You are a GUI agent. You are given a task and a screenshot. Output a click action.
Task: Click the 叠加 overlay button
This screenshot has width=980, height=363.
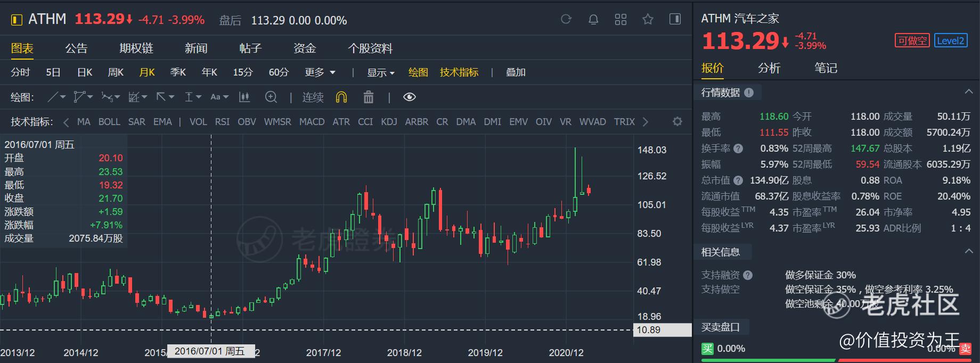coord(516,72)
